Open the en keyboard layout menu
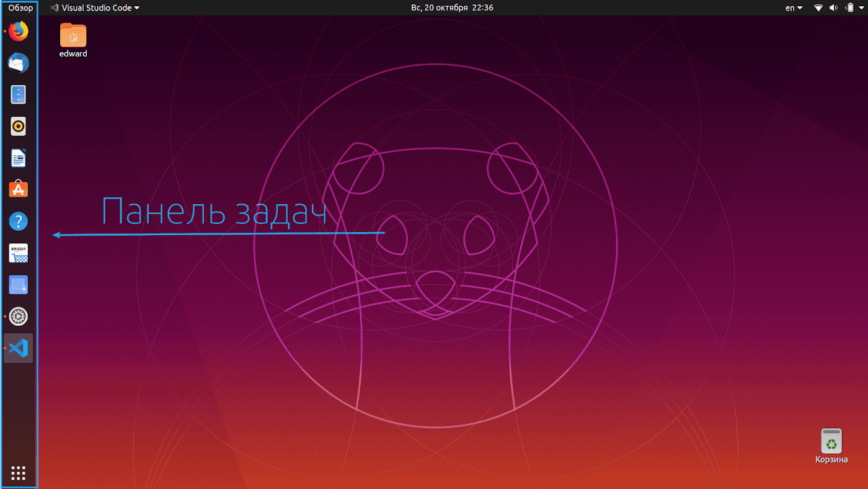 pyautogui.click(x=794, y=8)
